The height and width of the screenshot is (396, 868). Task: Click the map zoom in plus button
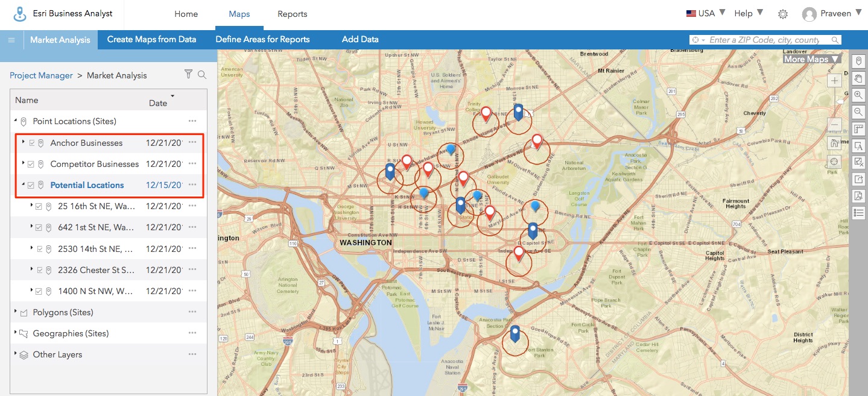pyautogui.click(x=835, y=81)
